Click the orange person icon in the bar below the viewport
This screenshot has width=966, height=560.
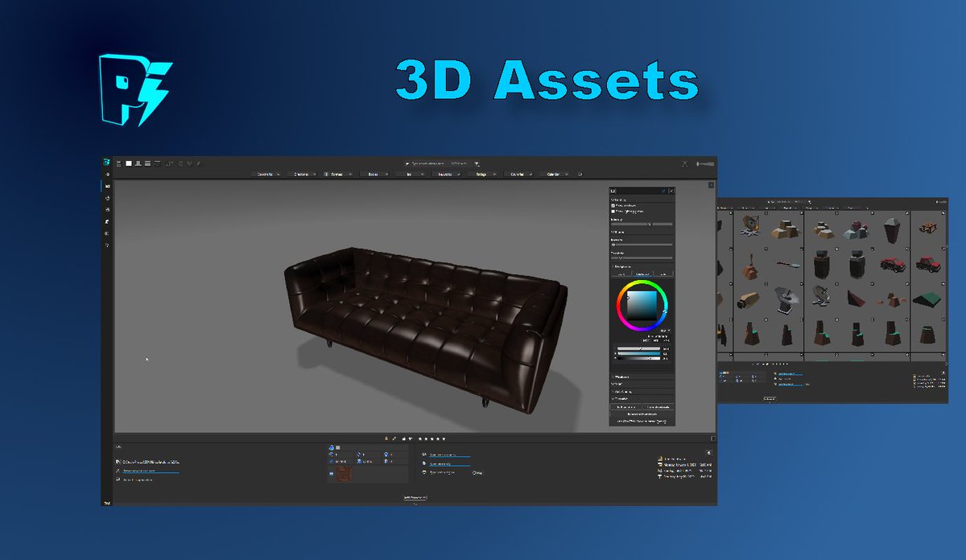click(x=386, y=439)
